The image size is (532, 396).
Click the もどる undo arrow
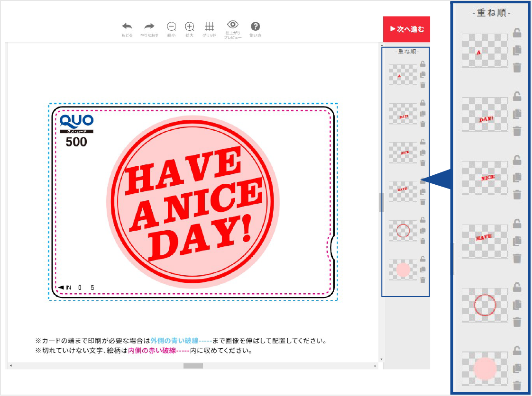click(127, 27)
